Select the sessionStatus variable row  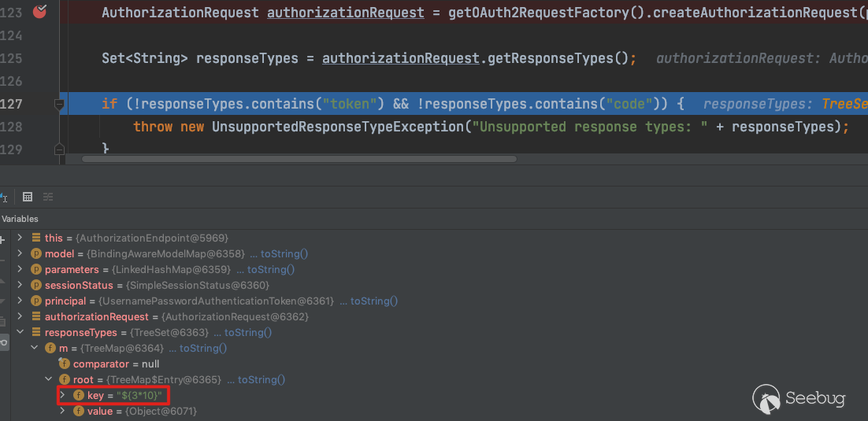[79, 285]
